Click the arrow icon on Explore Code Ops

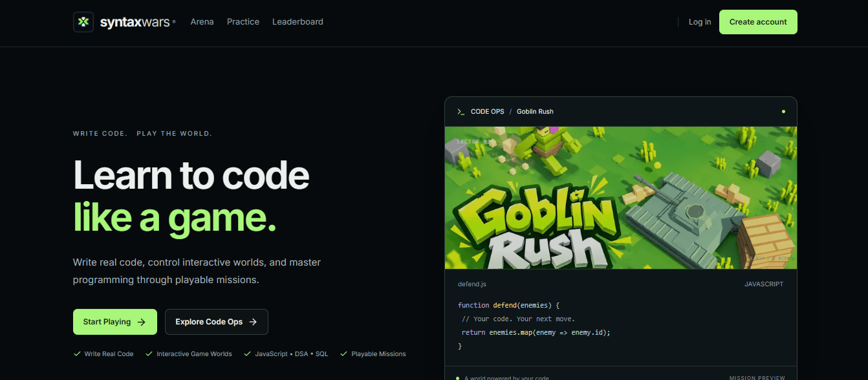click(253, 322)
